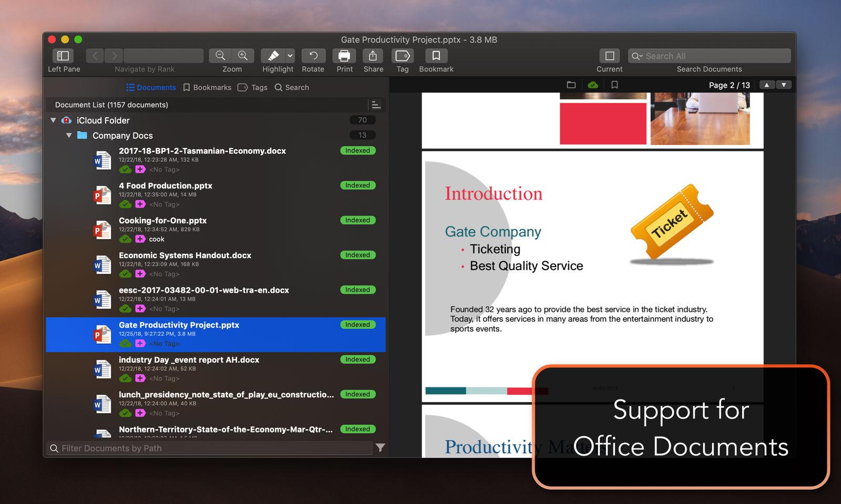Click the pink add-tag icon under Cooking-for-One.pptx

click(x=140, y=239)
